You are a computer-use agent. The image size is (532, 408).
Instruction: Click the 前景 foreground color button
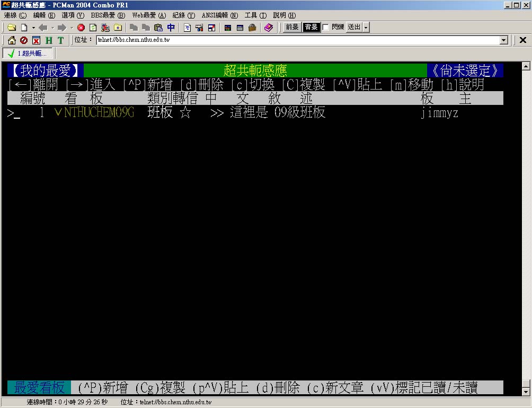(x=292, y=28)
